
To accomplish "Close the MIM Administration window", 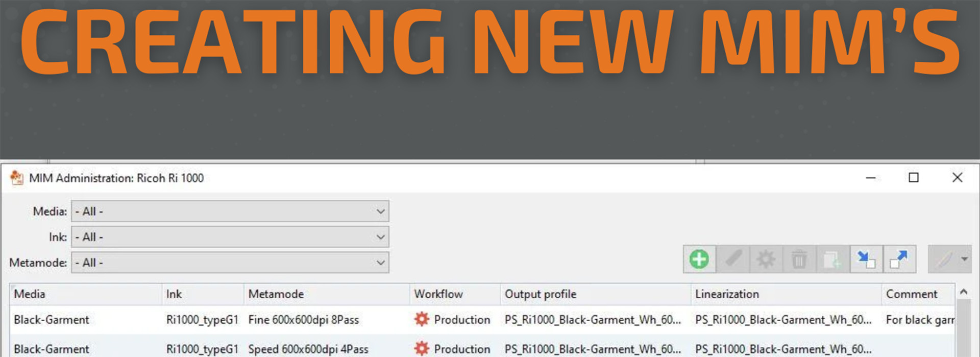I will [958, 178].
